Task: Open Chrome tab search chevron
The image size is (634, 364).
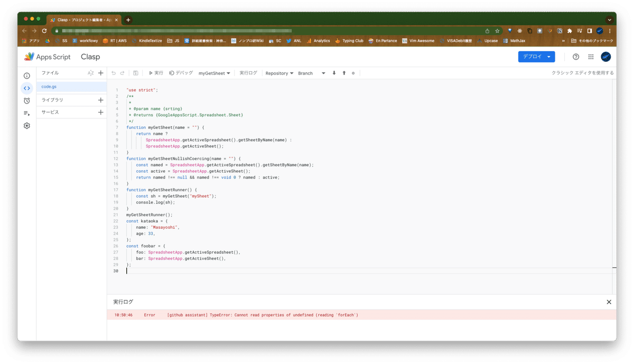Action: 609,20
